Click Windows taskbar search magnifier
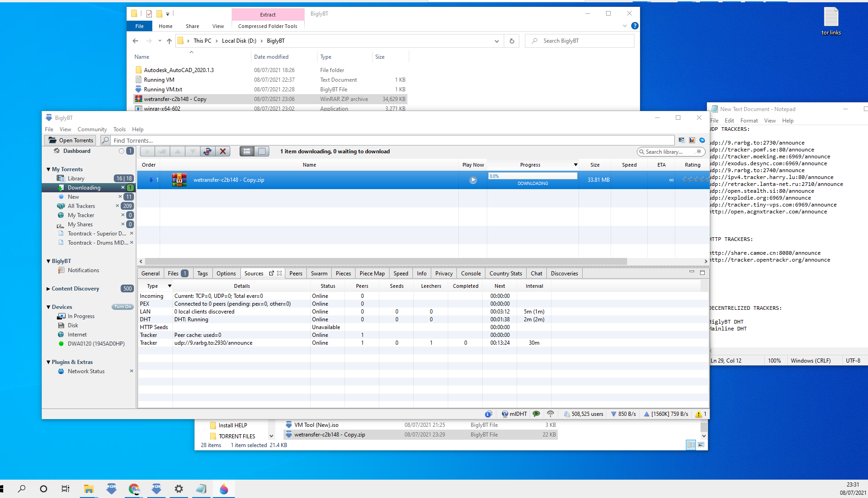Image resolution: width=868 pixels, height=498 pixels. tap(22, 489)
